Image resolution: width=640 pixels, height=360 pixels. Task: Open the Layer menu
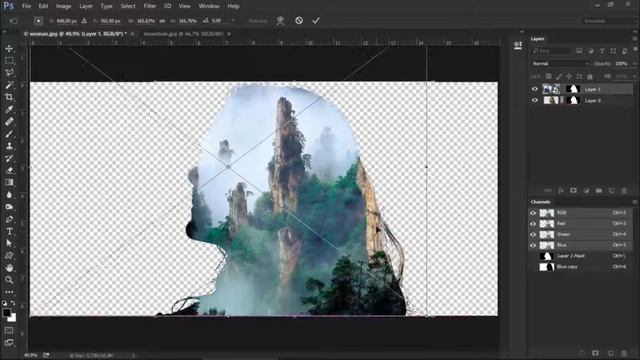point(86,6)
